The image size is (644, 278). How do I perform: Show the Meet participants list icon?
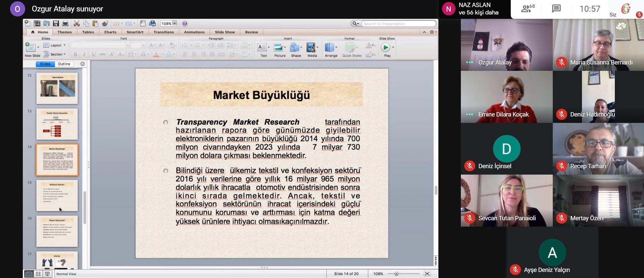(528, 9)
